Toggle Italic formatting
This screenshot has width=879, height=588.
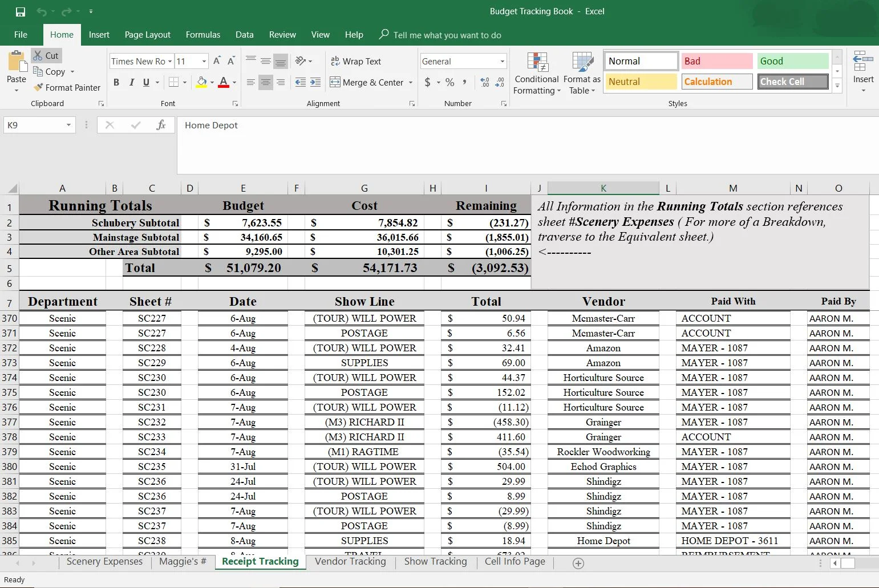pyautogui.click(x=131, y=82)
